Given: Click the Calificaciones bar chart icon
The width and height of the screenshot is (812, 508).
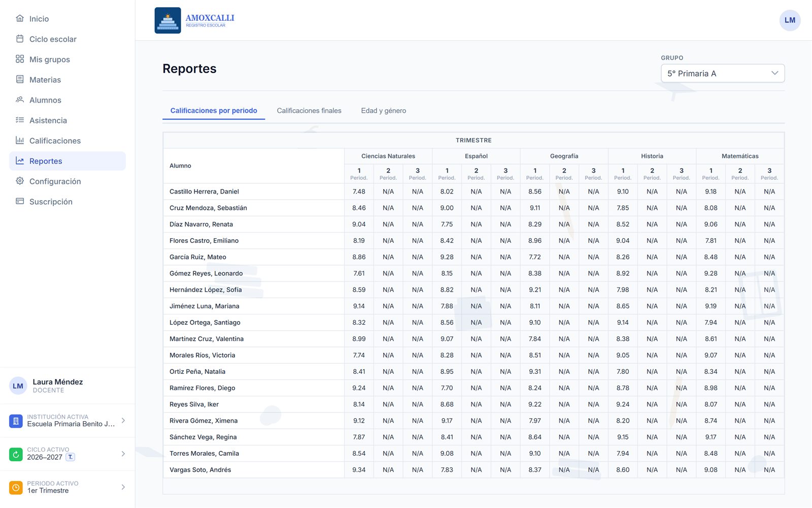Looking at the screenshot, I should pos(20,141).
